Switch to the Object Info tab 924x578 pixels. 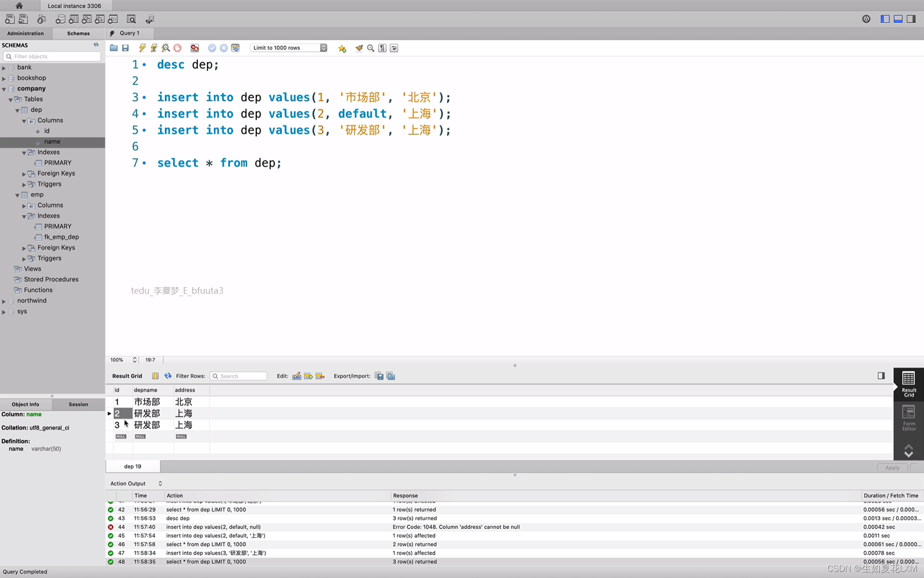point(26,404)
